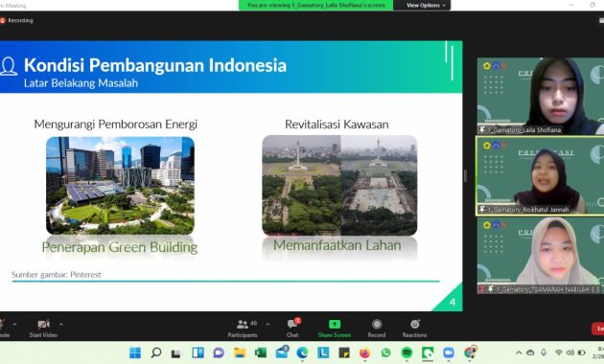Open the Participants panel
604x364 pixels.
coord(243,329)
